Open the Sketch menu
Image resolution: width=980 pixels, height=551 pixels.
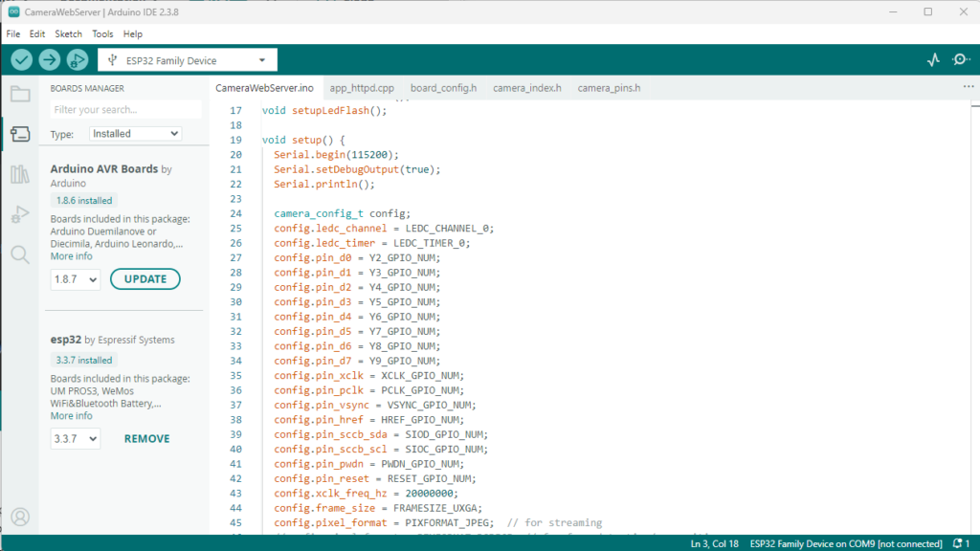pos(68,33)
